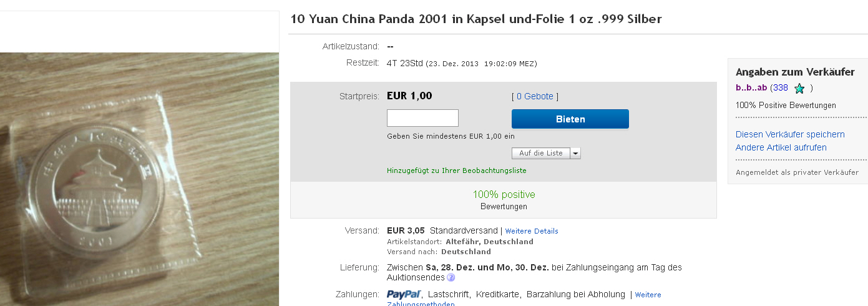Click the turquoise feedback star icon
The width and height of the screenshot is (868, 306).
(x=799, y=89)
